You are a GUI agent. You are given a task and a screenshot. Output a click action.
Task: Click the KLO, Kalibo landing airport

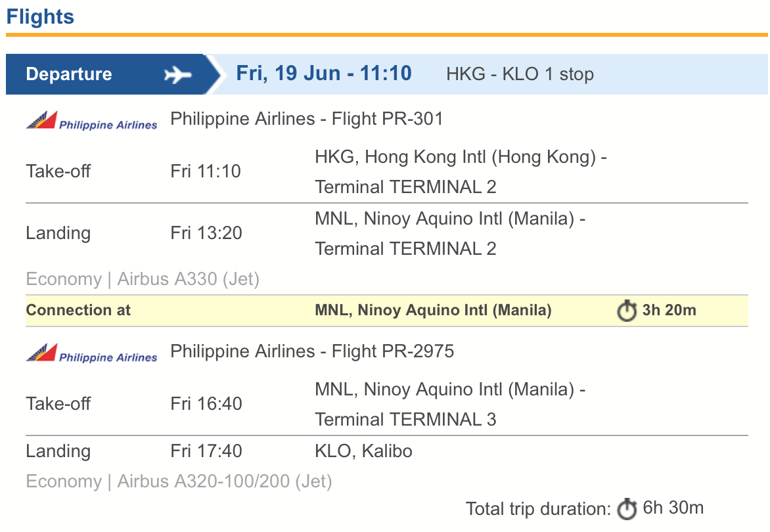click(x=363, y=451)
